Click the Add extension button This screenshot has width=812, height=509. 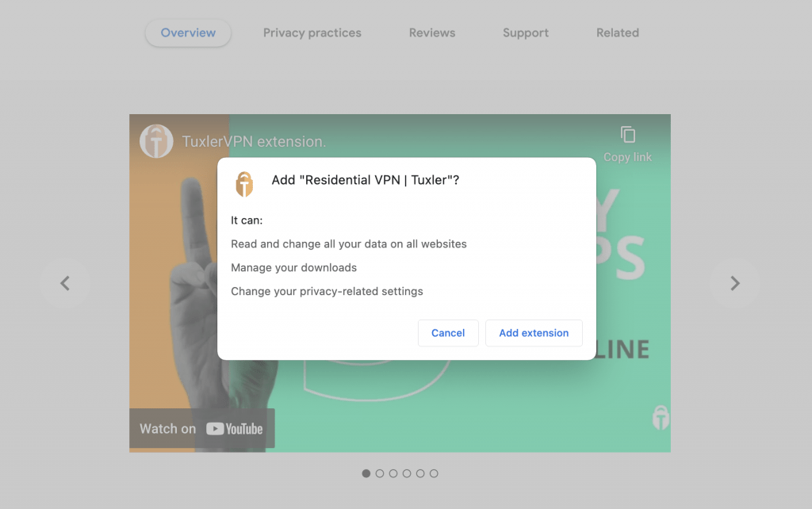(534, 333)
